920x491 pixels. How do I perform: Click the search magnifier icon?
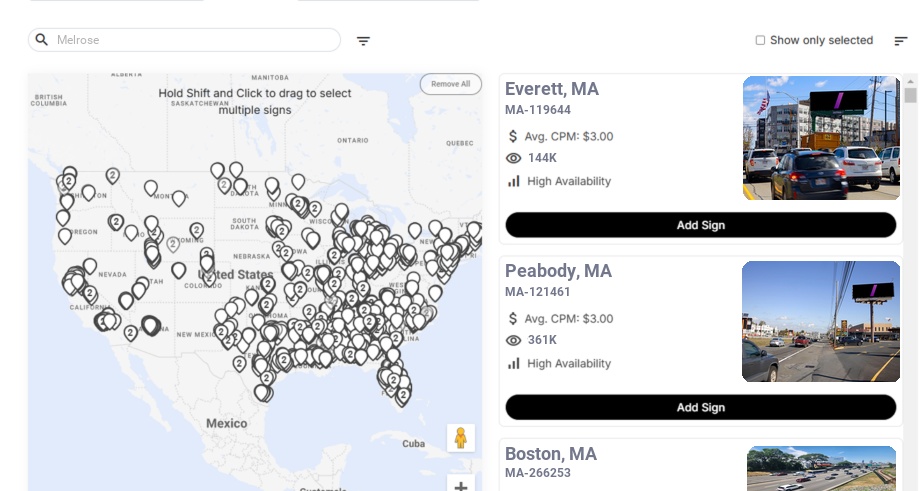42,40
